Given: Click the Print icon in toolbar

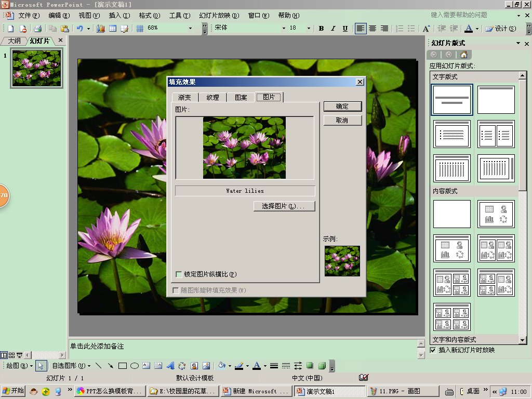Looking at the screenshot, I should pyautogui.click(x=37, y=29).
